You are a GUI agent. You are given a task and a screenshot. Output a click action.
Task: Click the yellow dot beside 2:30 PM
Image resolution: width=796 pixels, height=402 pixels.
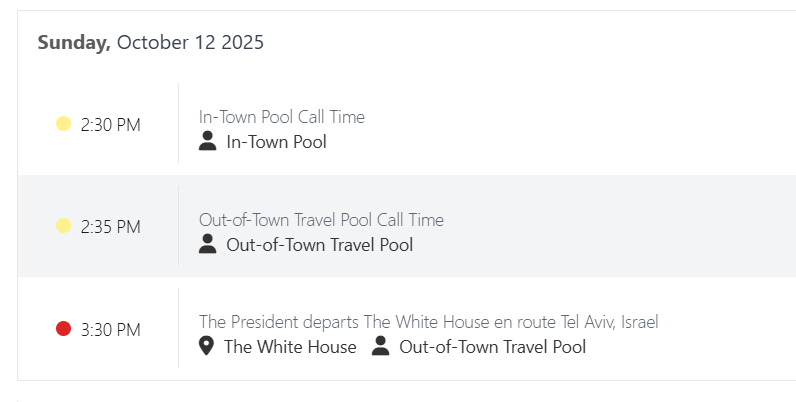(63, 124)
